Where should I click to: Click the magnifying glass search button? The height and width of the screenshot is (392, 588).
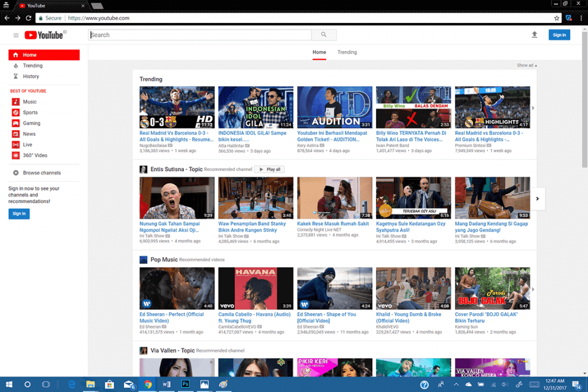click(324, 35)
